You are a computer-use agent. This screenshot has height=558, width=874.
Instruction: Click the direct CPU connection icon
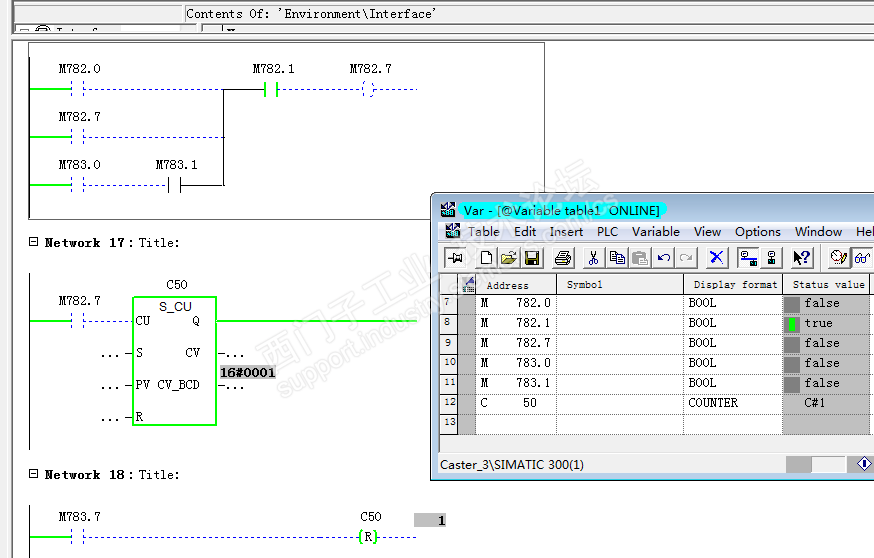(x=771, y=258)
